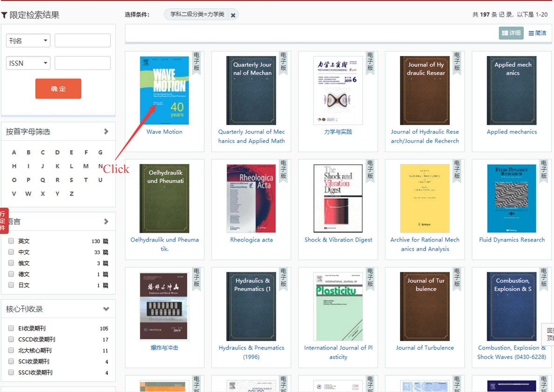Expand the 按首字母筛选 panel arrow
This screenshot has width=554, height=392.
pyautogui.click(x=106, y=132)
